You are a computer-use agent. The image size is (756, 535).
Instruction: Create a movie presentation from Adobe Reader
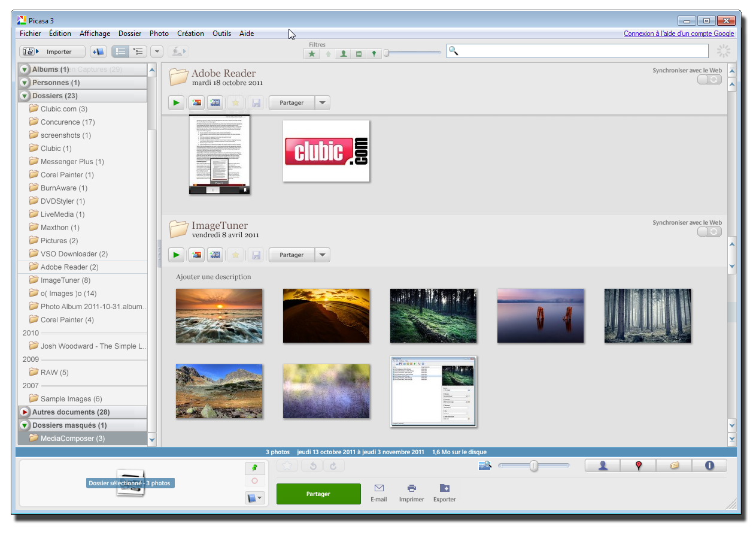pos(215,103)
